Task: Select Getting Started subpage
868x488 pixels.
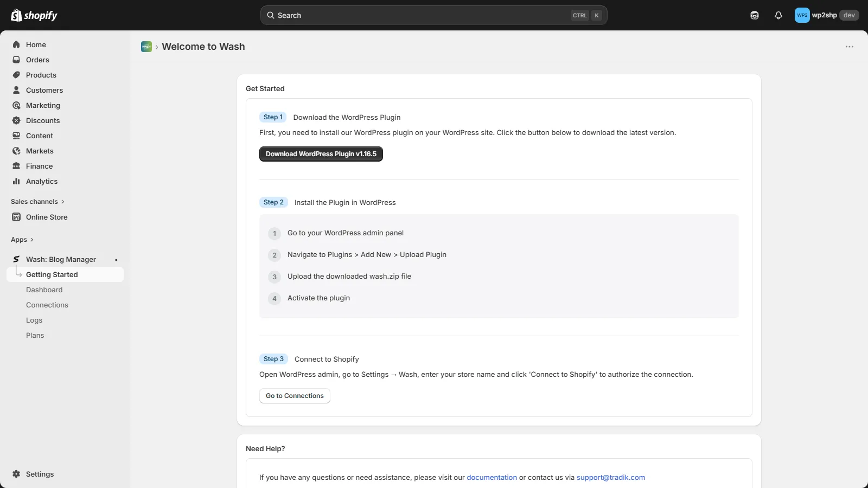Action: tap(65, 274)
